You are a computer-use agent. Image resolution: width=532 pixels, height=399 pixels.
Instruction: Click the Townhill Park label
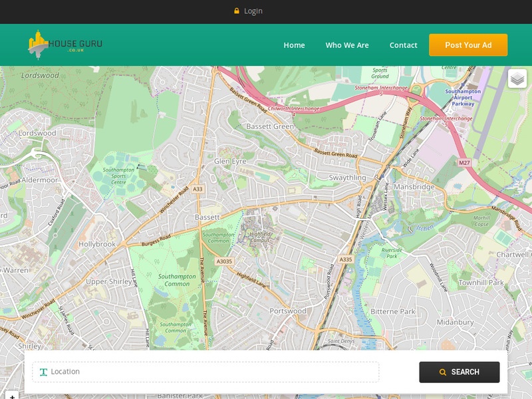pos(481,282)
